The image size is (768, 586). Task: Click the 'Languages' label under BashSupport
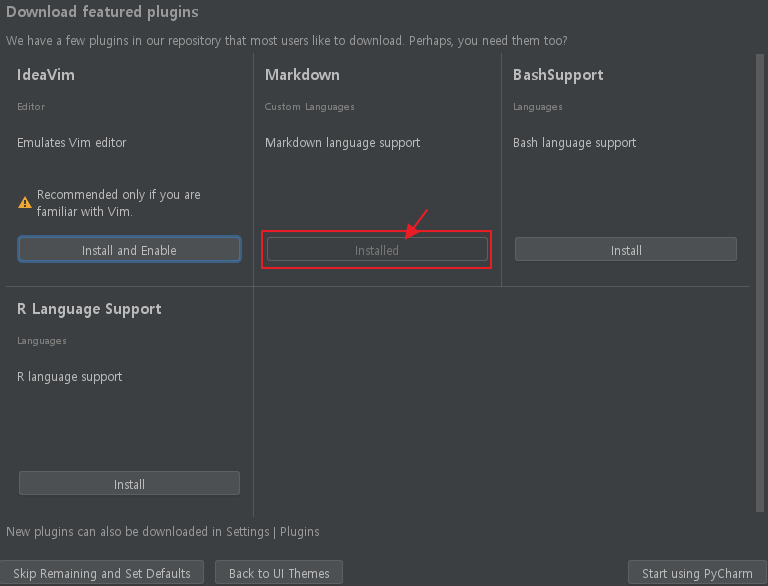(538, 107)
